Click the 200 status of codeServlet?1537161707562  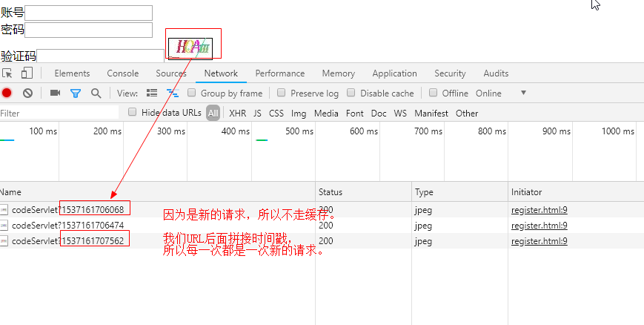pos(325,241)
